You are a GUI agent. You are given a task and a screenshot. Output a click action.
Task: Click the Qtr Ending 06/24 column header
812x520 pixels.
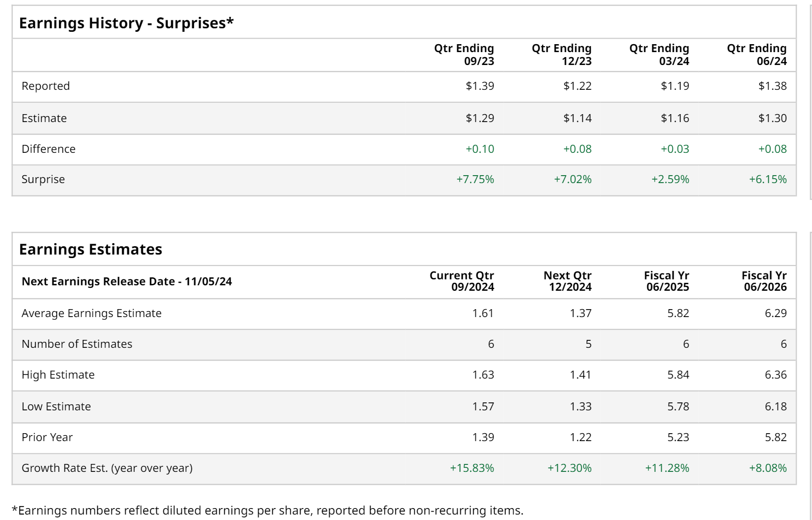point(756,55)
